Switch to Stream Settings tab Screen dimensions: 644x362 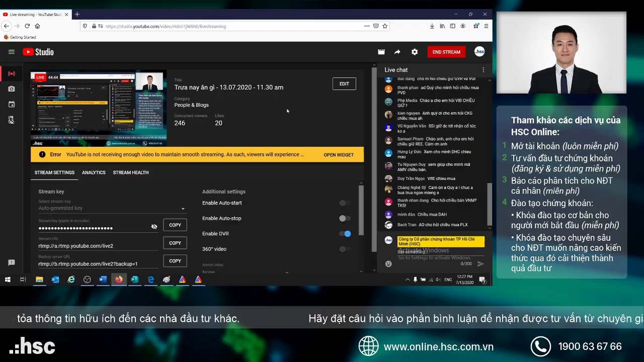tap(54, 172)
